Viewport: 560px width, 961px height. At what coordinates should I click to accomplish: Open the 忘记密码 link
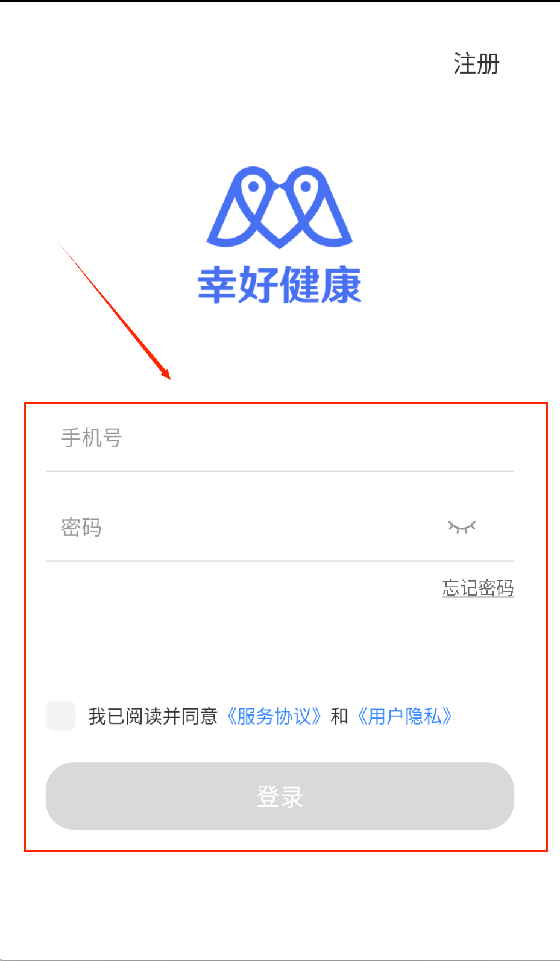tap(478, 588)
